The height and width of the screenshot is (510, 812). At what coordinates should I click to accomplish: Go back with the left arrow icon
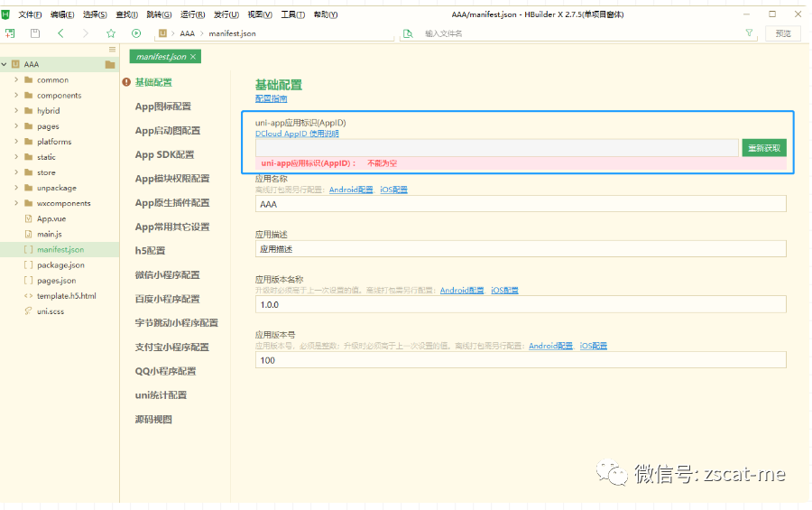(x=60, y=33)
